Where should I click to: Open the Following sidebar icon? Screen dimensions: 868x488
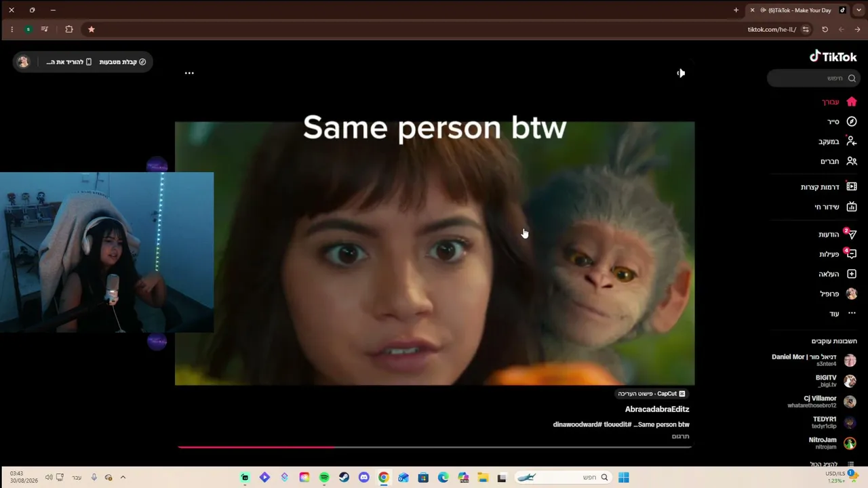click(852, 141)
